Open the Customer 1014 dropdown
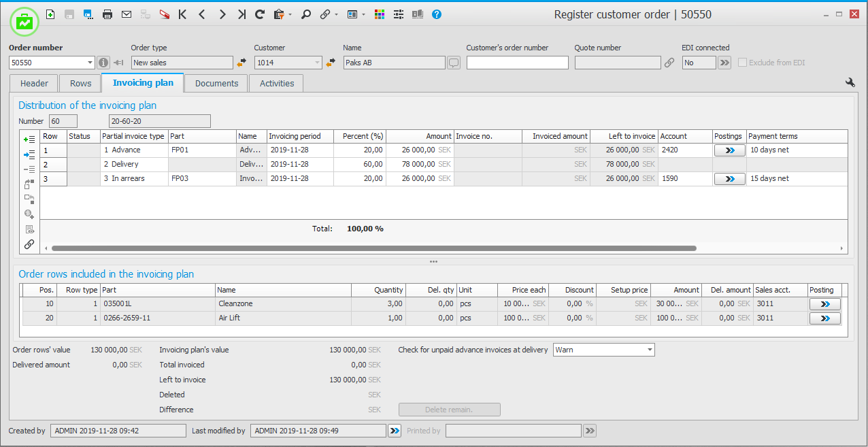 317,63
